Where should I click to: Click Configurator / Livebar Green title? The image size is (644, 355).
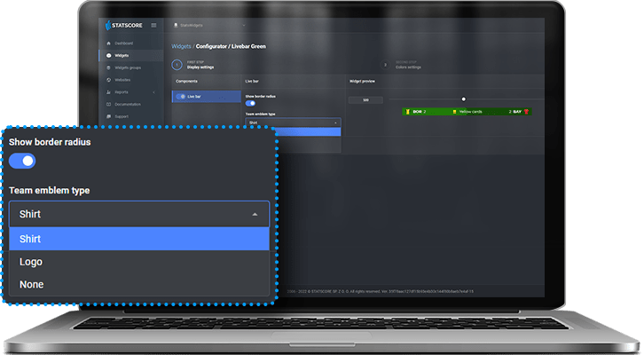[231, 46]
